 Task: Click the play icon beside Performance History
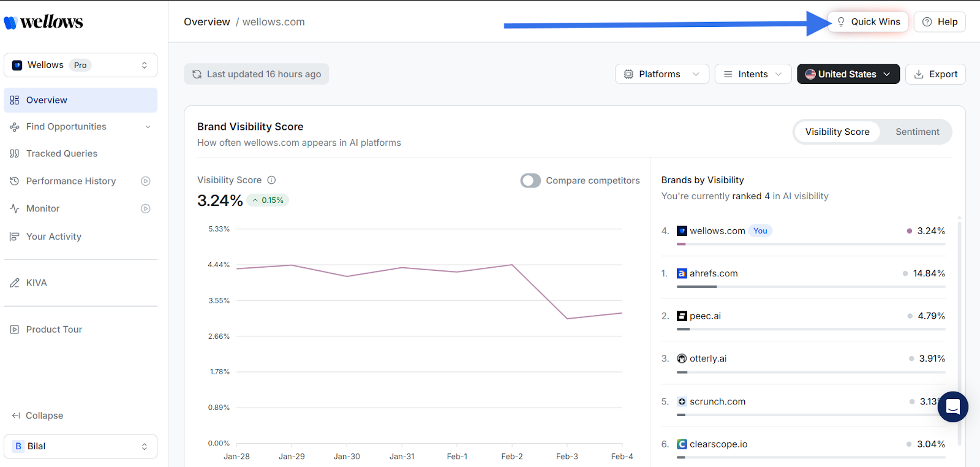coord(146,181)
